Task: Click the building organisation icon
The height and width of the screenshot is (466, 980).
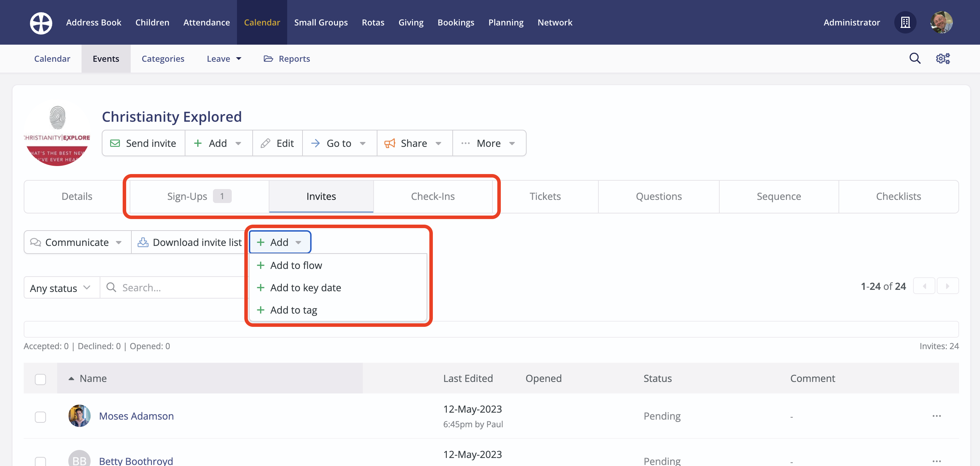Action: 905,22
